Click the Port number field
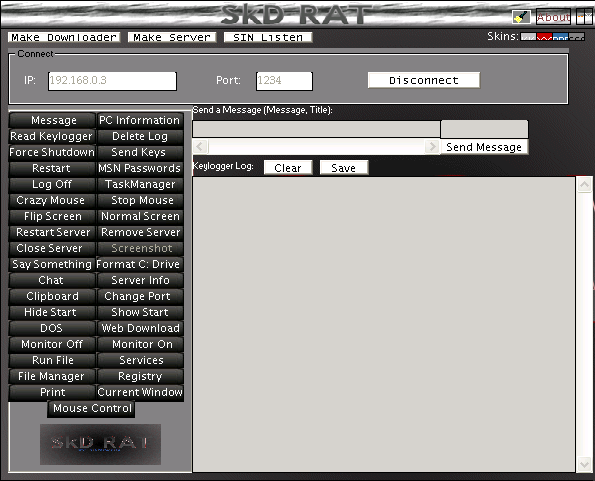This screenshot has height=481, width=595. [284, 81]
